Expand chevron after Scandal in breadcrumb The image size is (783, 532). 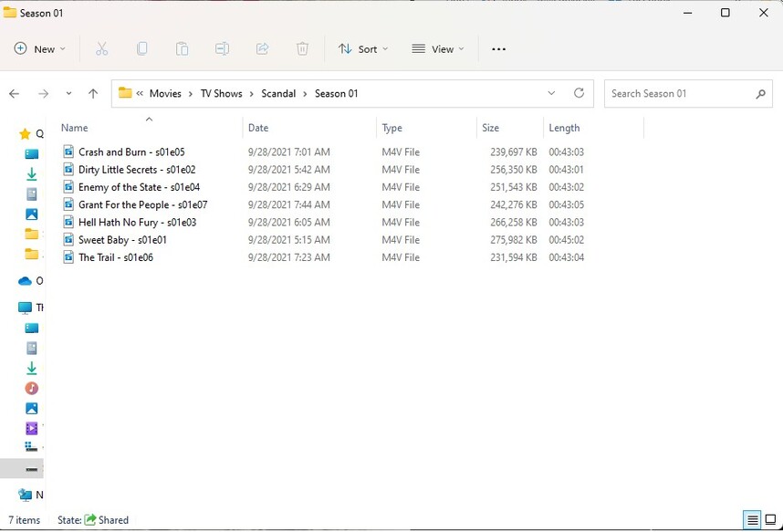tap(305, 94)
